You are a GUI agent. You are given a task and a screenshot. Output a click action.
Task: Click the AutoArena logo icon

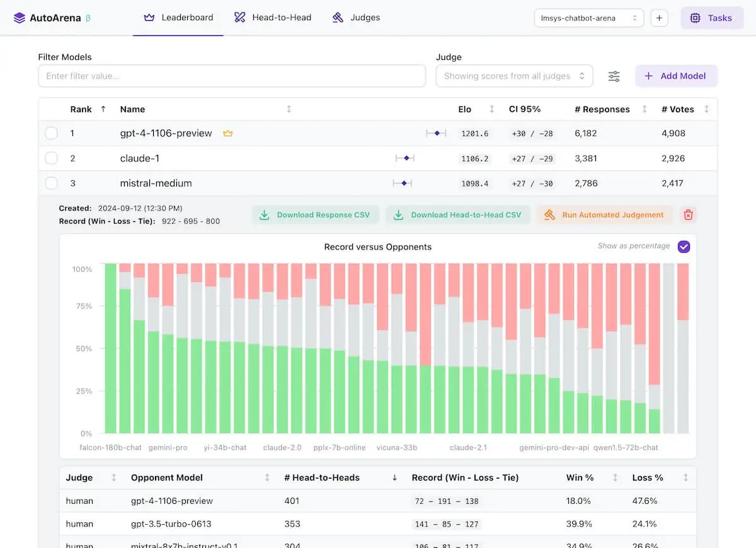click(x=20, y=18)
